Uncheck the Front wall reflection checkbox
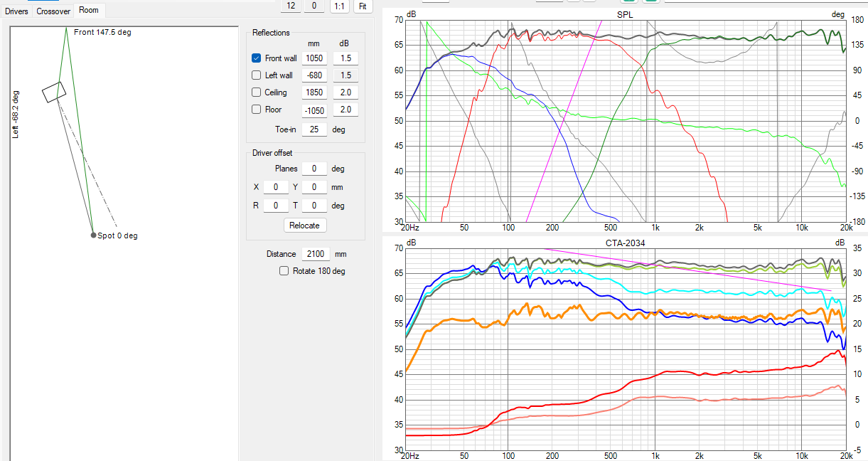Screen dimensions: 868x461 pos(257,58)
